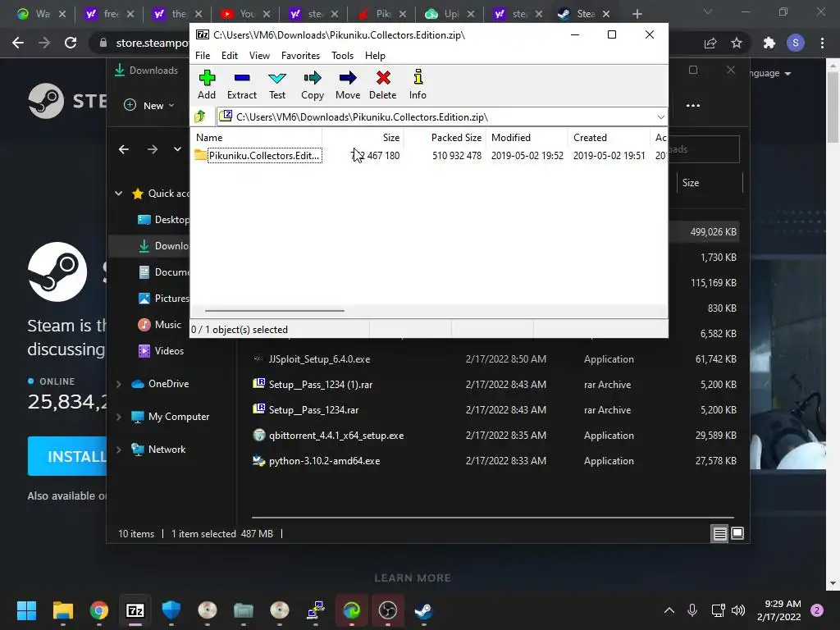Click the Add button in 7-Zip toolbar

tap(206, 84)
